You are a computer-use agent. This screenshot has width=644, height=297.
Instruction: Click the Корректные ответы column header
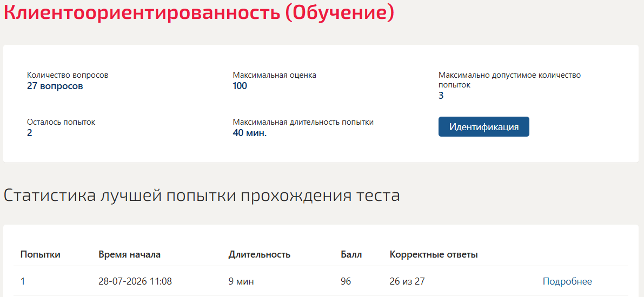click(x=434, y=254)
